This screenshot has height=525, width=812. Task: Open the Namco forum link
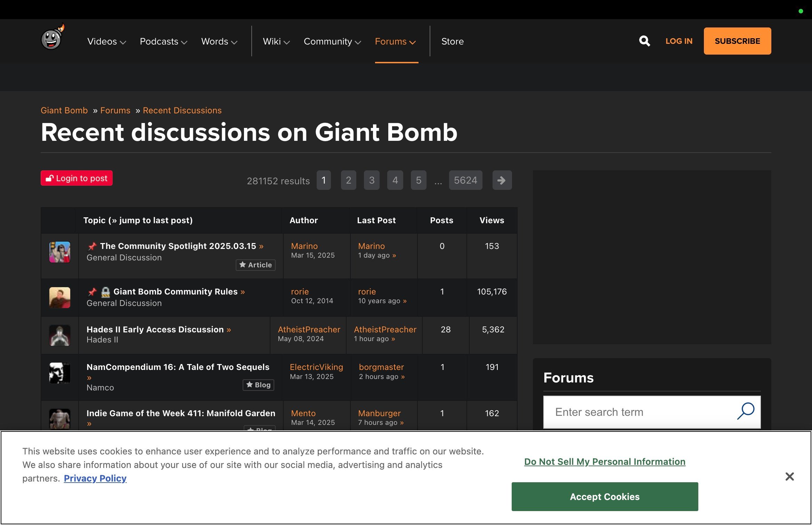[100, 388]
